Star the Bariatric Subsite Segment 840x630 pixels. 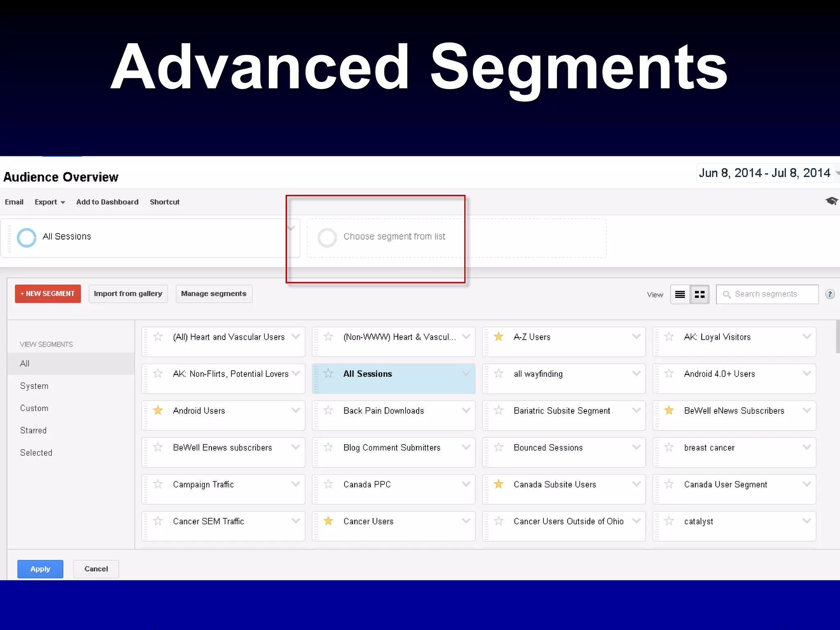click(x=499, y=411)
